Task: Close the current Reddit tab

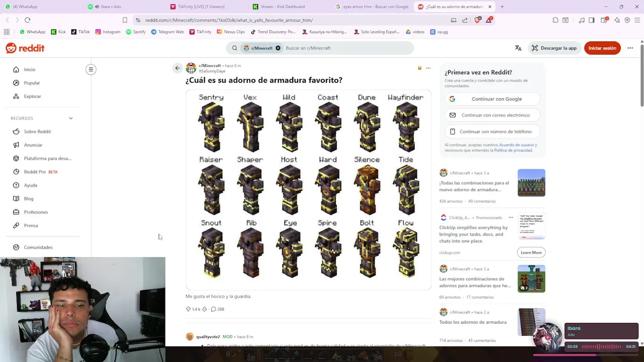Action: pos(490,7)
